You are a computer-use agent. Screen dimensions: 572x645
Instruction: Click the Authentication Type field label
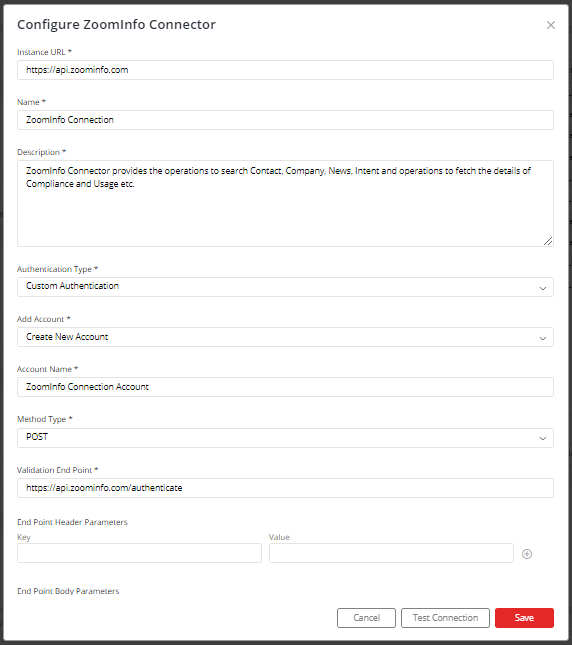coord(54,269)
